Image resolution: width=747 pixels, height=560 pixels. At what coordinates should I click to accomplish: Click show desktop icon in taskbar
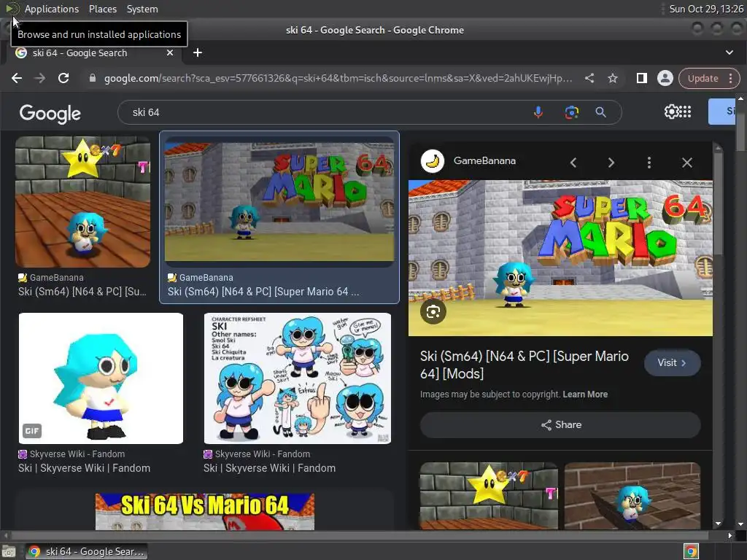9,552
